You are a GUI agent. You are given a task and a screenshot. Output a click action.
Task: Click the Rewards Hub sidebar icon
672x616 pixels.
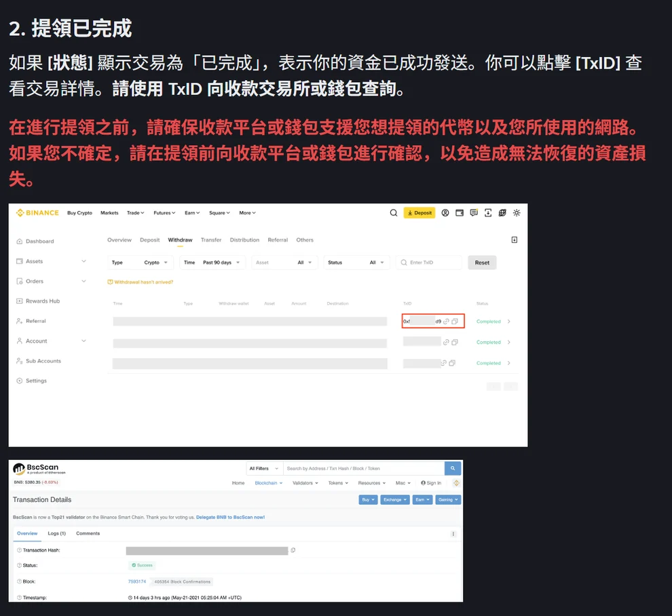19,301
